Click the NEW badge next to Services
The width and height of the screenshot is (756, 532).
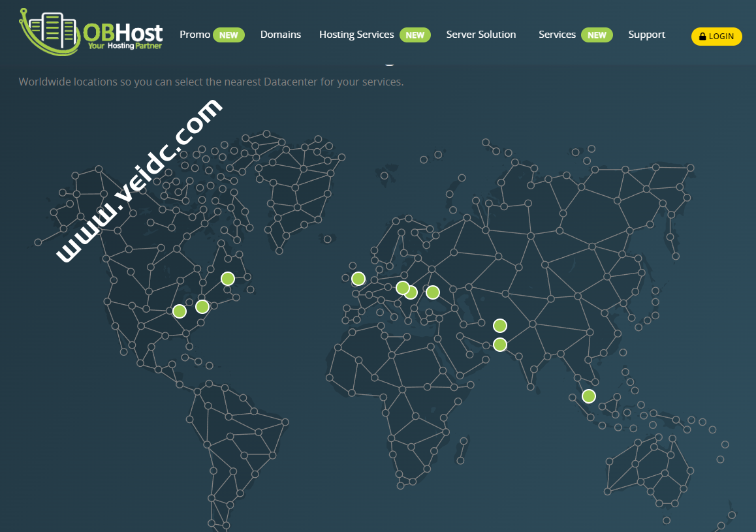(x=597, y=35)
